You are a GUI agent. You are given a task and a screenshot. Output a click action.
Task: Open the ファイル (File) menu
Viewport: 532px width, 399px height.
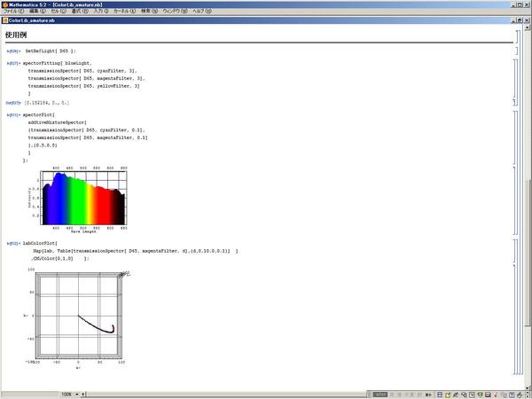tap(16, 11)
